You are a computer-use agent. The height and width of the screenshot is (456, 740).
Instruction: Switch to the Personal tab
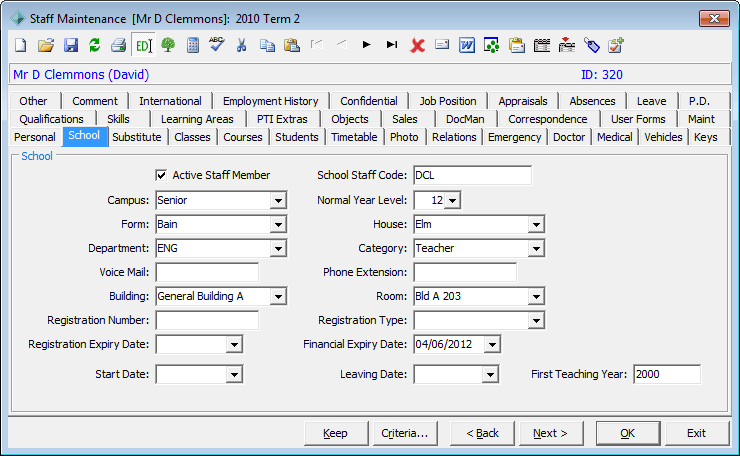(35, 137)
